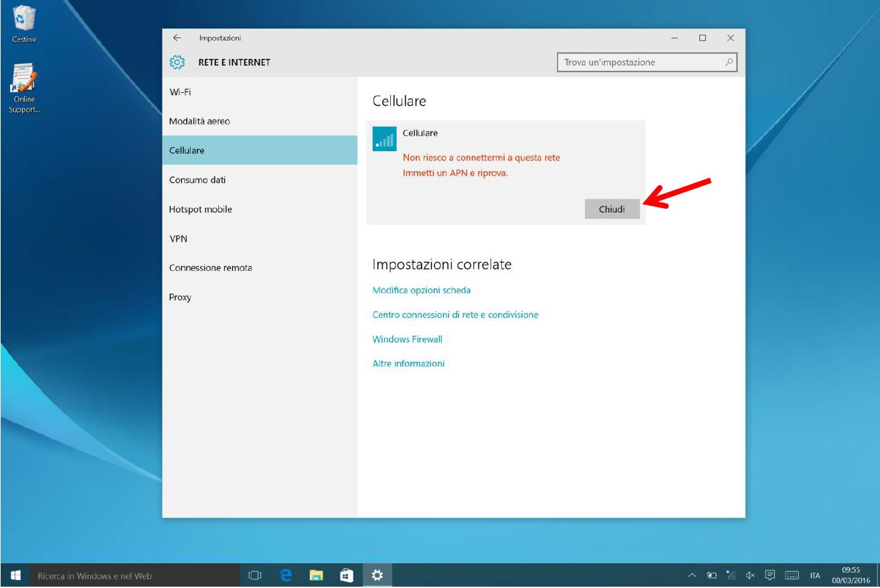The height and width of the screenshot is (588, 880).
Task: Open Hotspot mobile section
Action: 260,209
